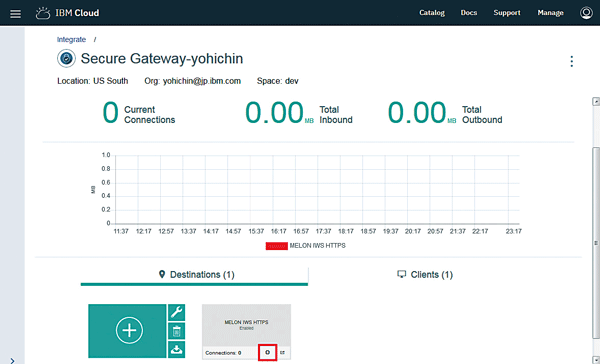
Task: Click the download tray icon
Action: point(176,349)
